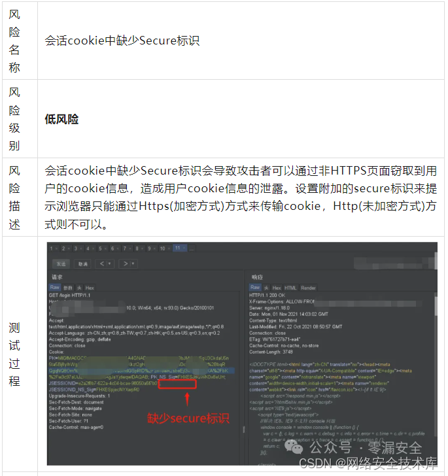Open the dropdown beside the < arrow
448x476 pixels.
click(110, 263)
